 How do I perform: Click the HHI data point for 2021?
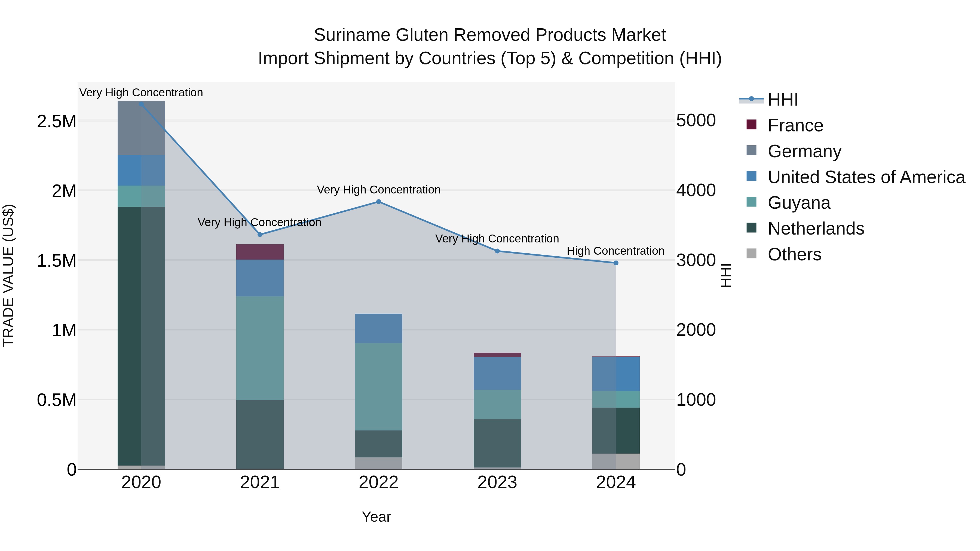[260, 235]
